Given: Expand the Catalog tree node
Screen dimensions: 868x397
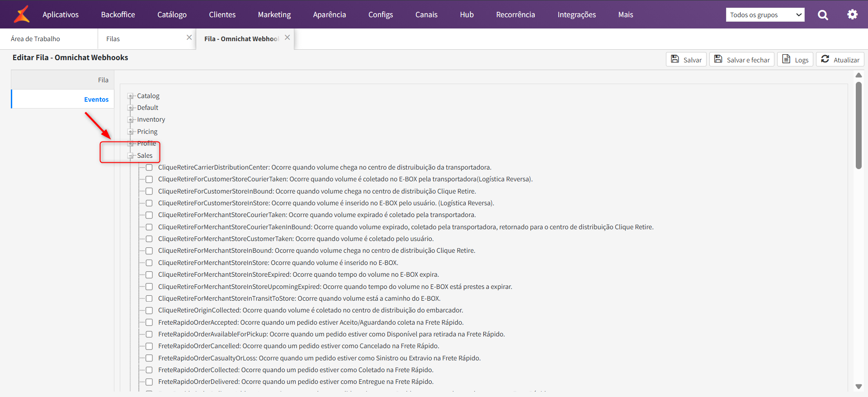Looking at the screenshot, I should [131, 96].
